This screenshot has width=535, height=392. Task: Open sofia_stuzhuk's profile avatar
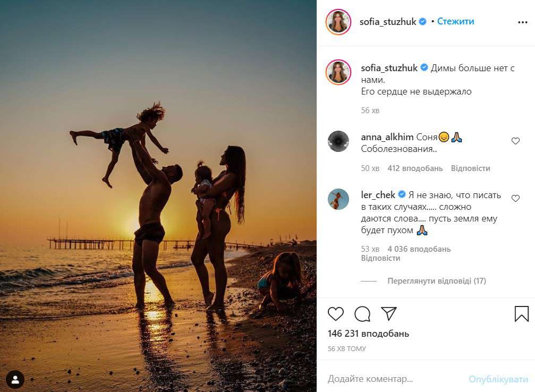click(x=338, y=22)
